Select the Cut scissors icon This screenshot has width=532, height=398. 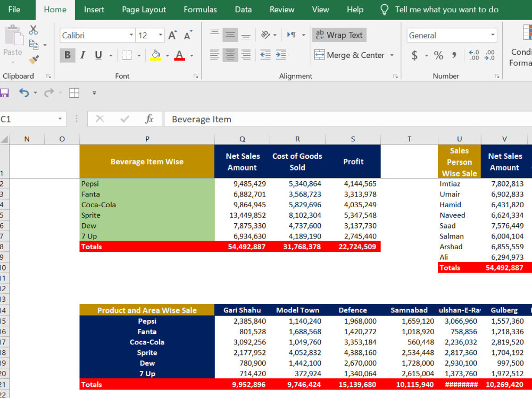pyautogui.click(x=34, y=30)
